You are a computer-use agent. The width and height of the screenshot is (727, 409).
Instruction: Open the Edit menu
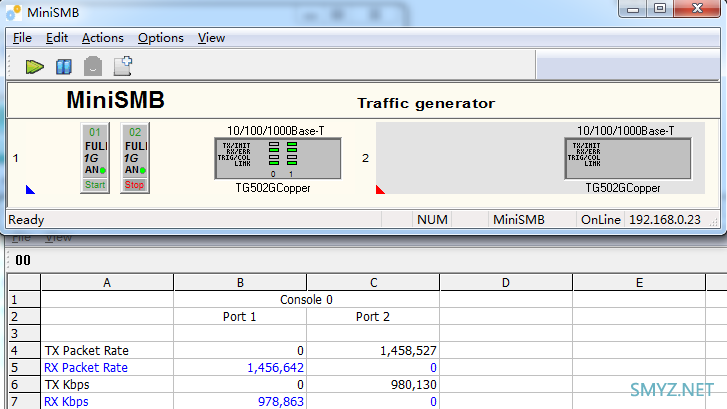click(x=57, y=38)
